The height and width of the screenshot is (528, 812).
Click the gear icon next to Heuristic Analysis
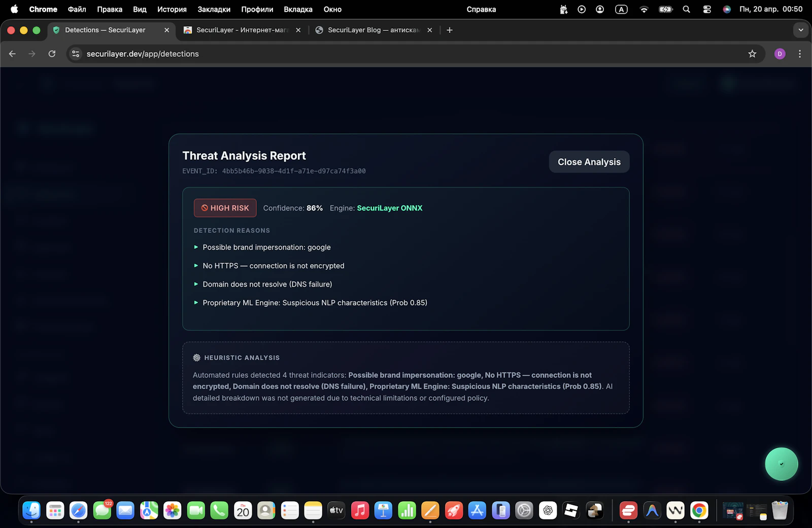pos(196,358)
